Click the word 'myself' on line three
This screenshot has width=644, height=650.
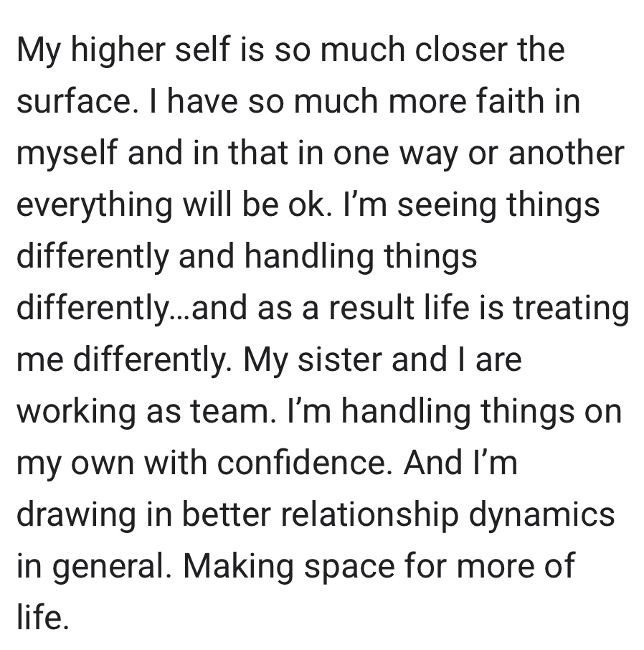67,154
